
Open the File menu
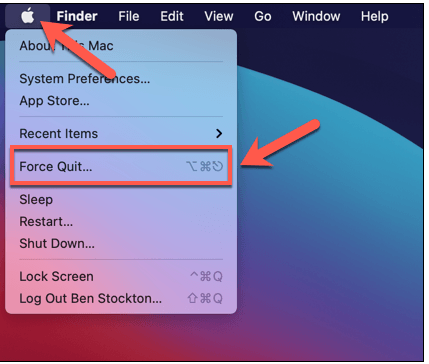tap(129, 16)
